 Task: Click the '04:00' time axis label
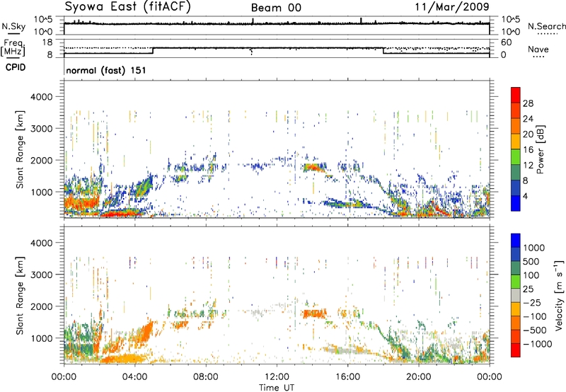[134, 376]
